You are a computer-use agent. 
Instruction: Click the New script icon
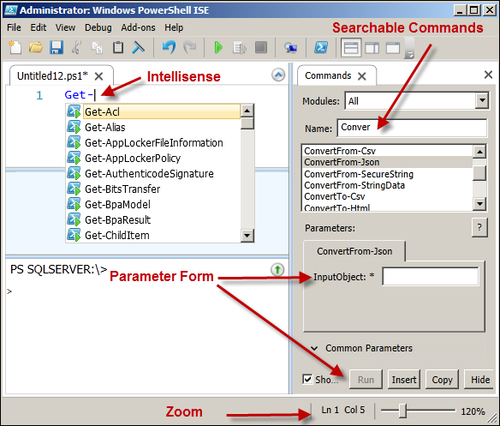15,47
